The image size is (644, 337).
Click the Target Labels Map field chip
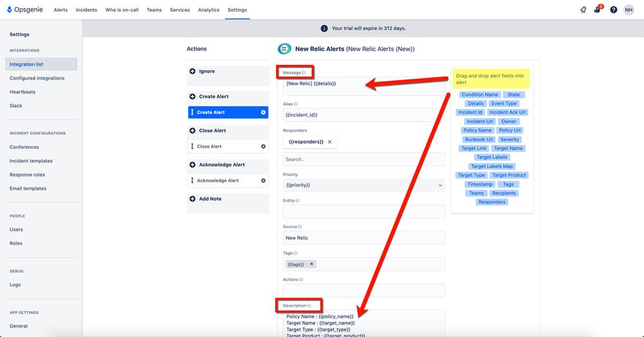(492, 166)
